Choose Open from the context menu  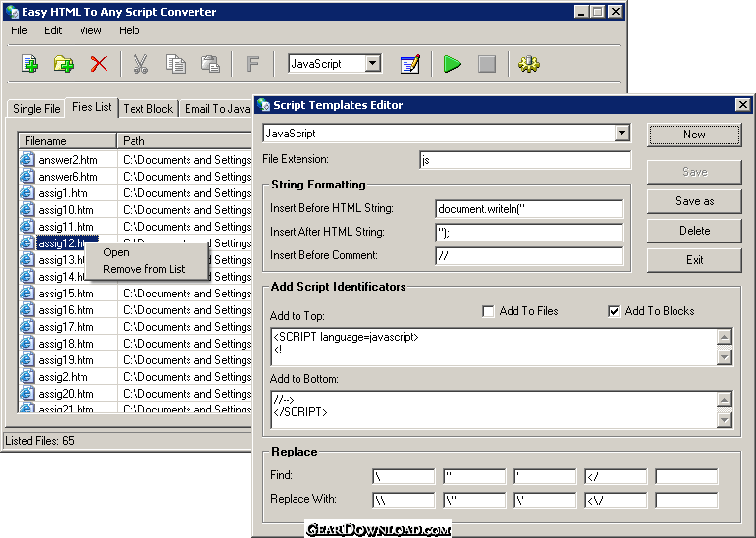click(116, 252)
